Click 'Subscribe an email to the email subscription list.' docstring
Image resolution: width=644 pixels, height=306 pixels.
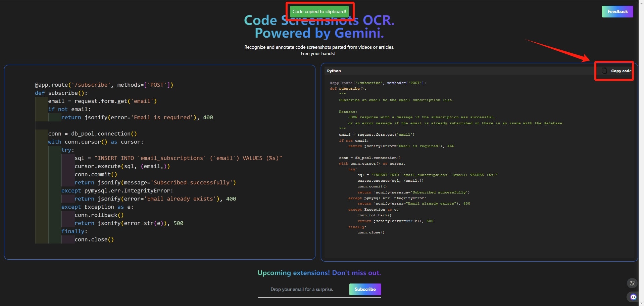pyautogui.click(x=396, y=100)
